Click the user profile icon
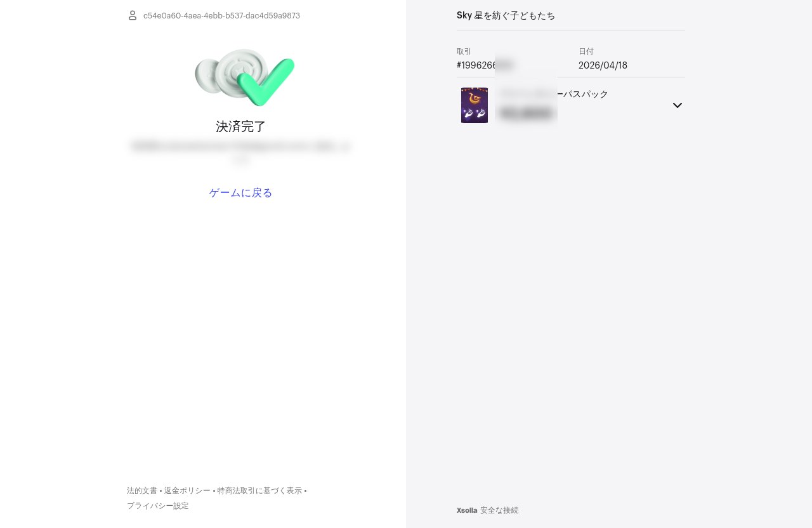The width and height of the screenshot is (812, 528). [x=133, y=15]
